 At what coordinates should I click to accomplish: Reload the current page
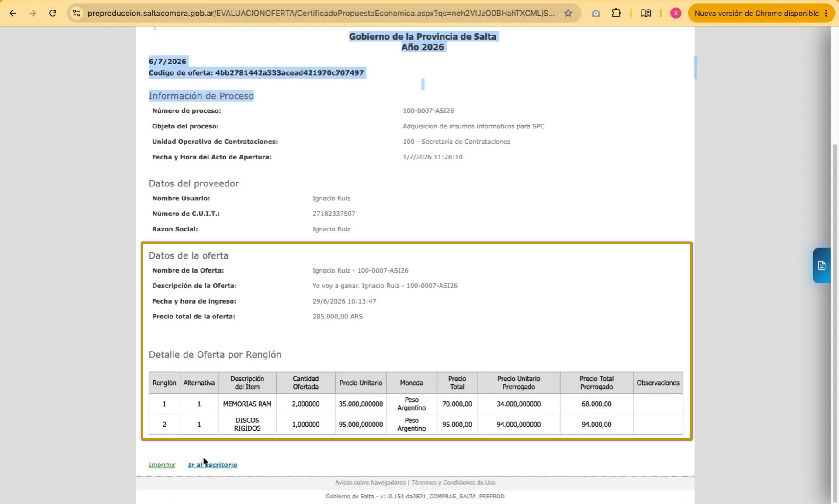pyautogui.click(x=53, y=13)
